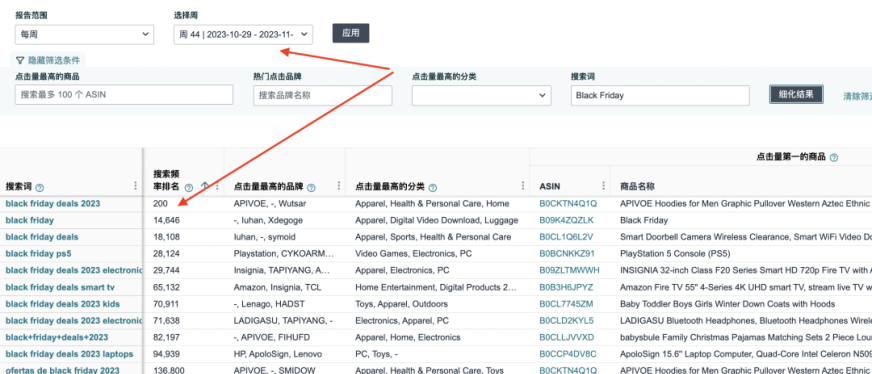The image size is (872, 374).
Task: Click product name 'PlayStation 5 Console (PS5)'
Action: point(675,253)
